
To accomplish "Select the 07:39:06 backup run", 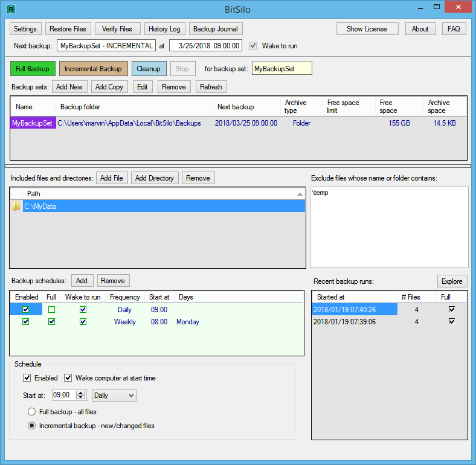I will (x=354, y=322).
